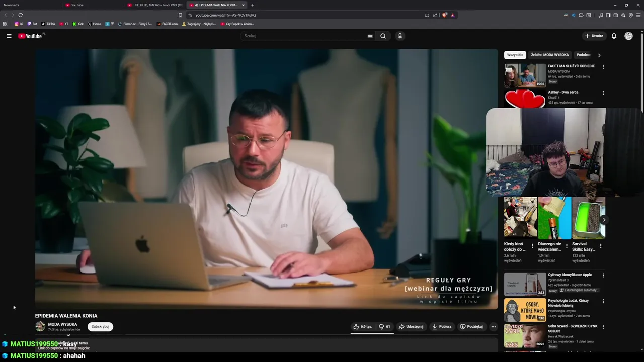Open YouTube notifications bell
644x362 pixels.
[614, 36]
